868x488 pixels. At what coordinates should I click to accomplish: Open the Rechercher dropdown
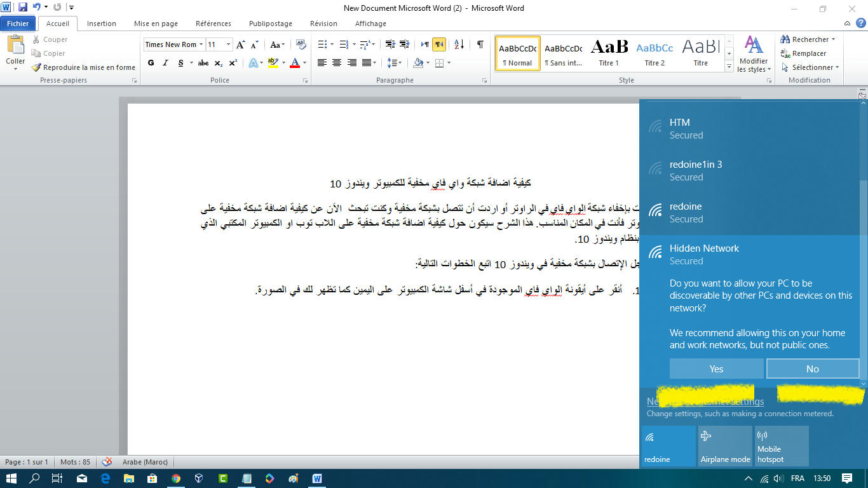point(808,39)
